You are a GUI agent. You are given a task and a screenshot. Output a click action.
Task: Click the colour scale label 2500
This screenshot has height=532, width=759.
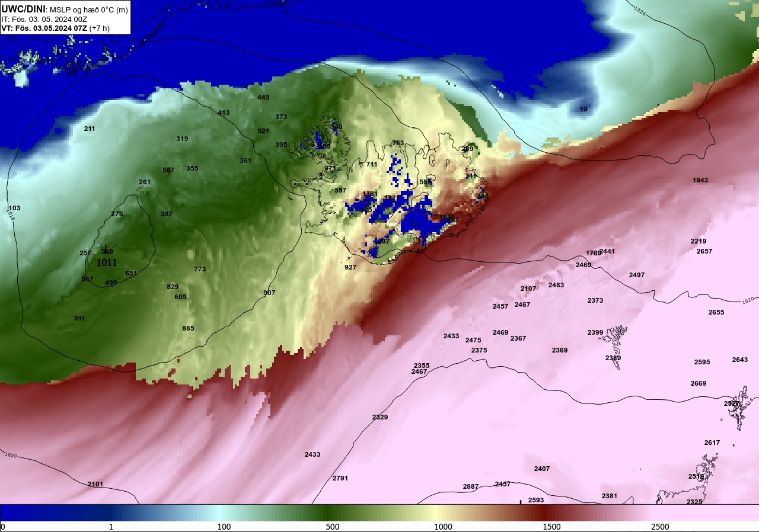coord(660,527)
